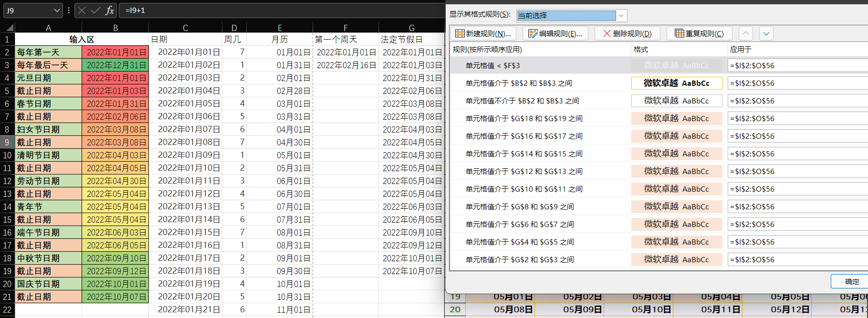Click cell 清明节日期
The width and height of the screenshot is (868, 318).
(48, 155)
